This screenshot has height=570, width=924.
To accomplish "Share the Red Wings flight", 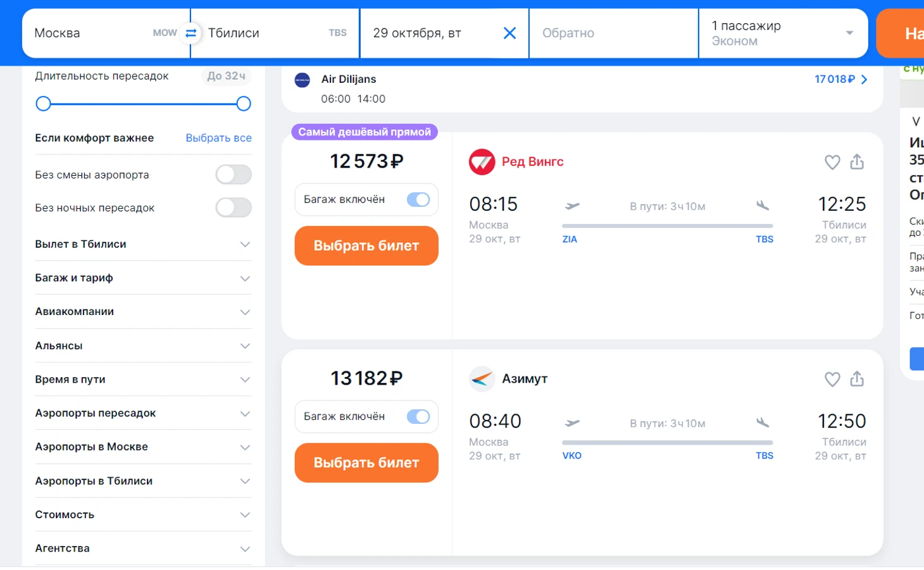I will (857, 162).
